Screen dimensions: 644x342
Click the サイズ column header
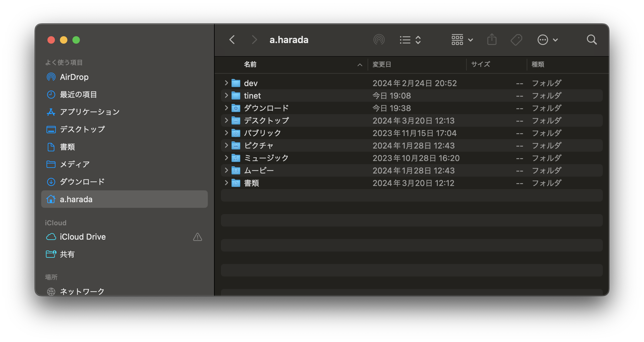(x=481, y=65)
